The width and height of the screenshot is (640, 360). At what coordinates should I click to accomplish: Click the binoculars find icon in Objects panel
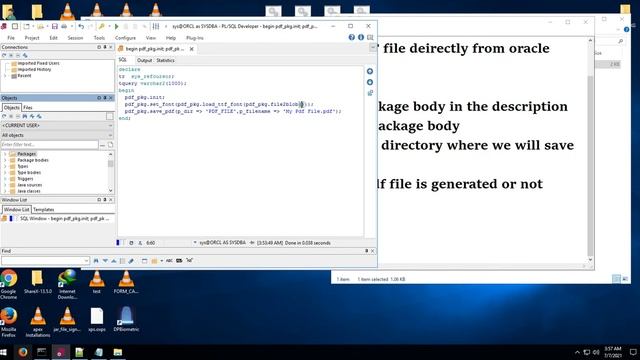tap(25, 116)
